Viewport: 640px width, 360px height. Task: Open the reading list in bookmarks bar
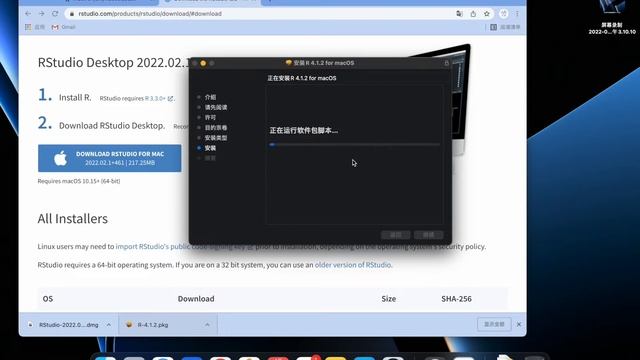[505, 27]
